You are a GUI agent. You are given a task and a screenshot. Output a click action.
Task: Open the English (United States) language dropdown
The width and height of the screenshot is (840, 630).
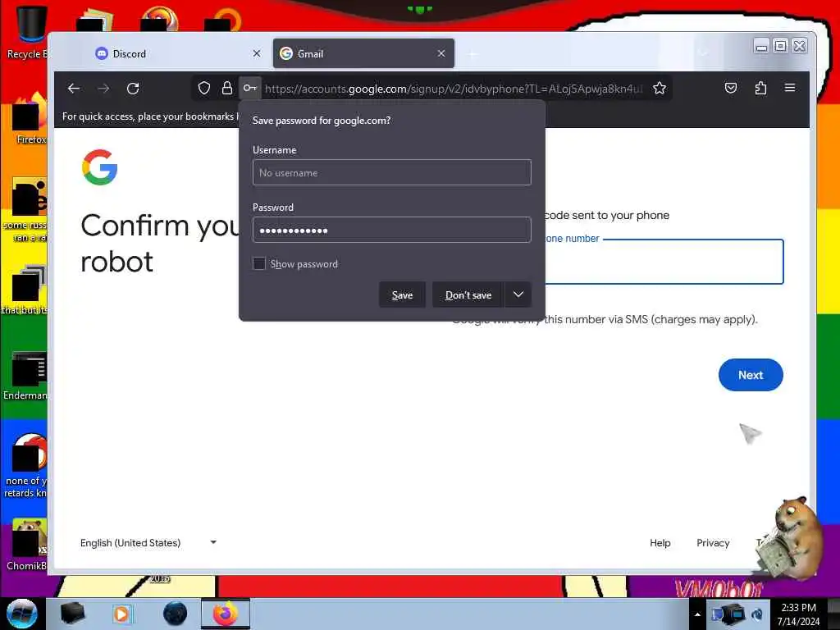click(x=148, y=543)
